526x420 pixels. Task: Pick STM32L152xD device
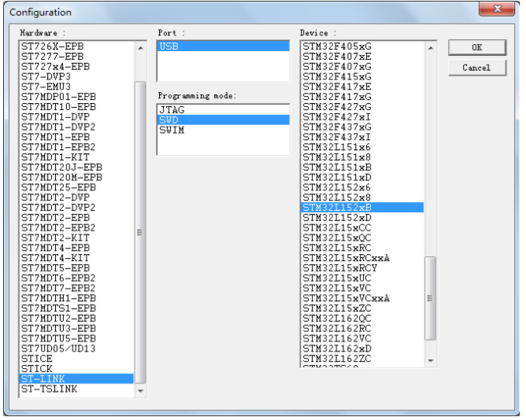coord(362,218)
